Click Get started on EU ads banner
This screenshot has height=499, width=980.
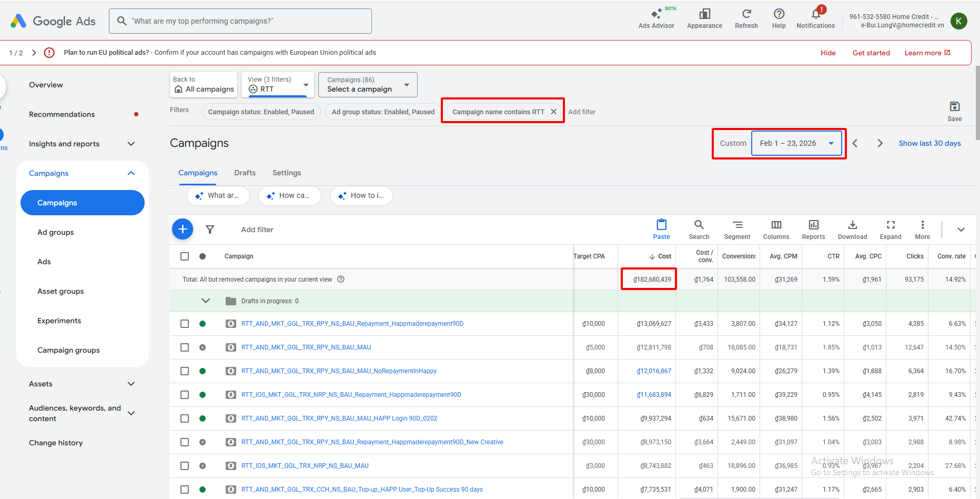click(871, 53)
